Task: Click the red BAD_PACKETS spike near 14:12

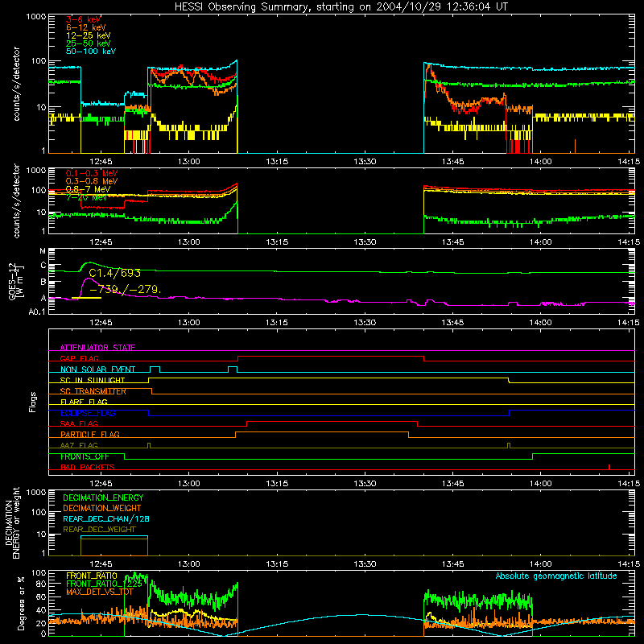Action: [609, 467]
